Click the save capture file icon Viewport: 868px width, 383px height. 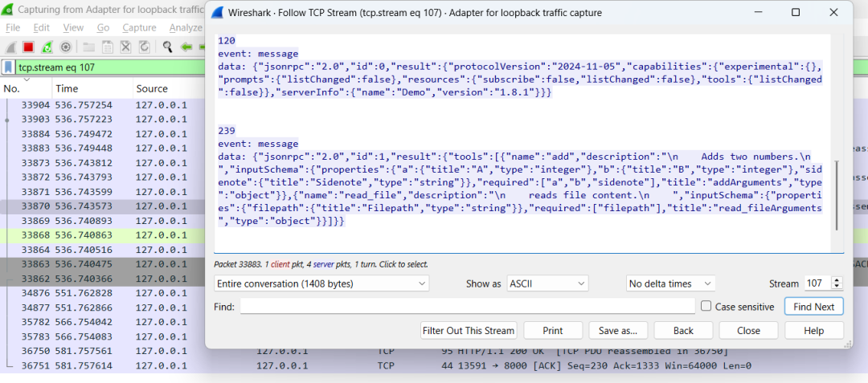coord(108,47)
